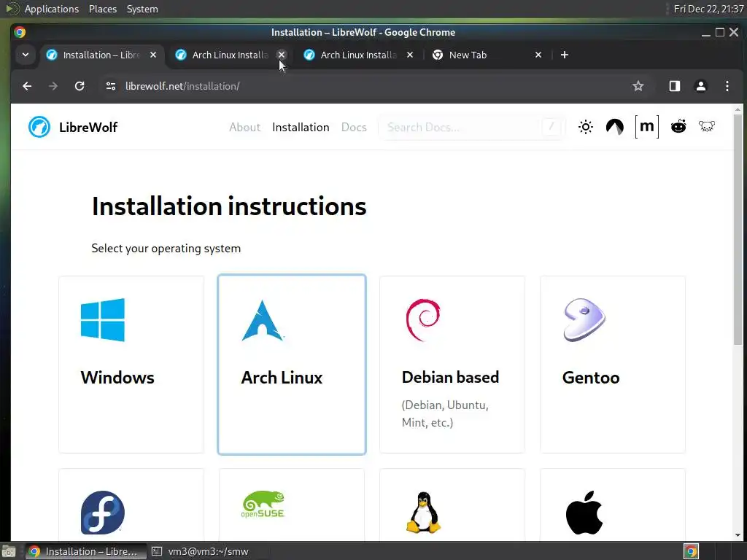Screen dimensions: 747x560
Task: Switch to second Arch Linux Installation tab
Action: click(x=357, y=55)
